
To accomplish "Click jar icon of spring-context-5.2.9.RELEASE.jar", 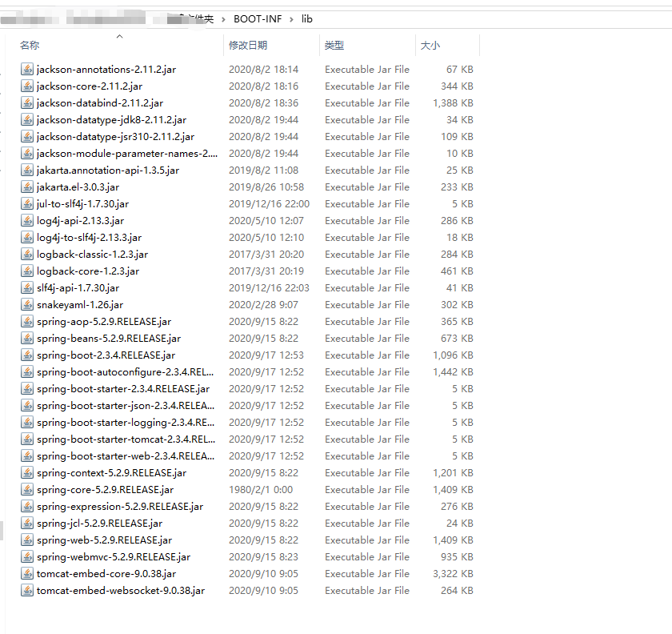I will 27,473.
